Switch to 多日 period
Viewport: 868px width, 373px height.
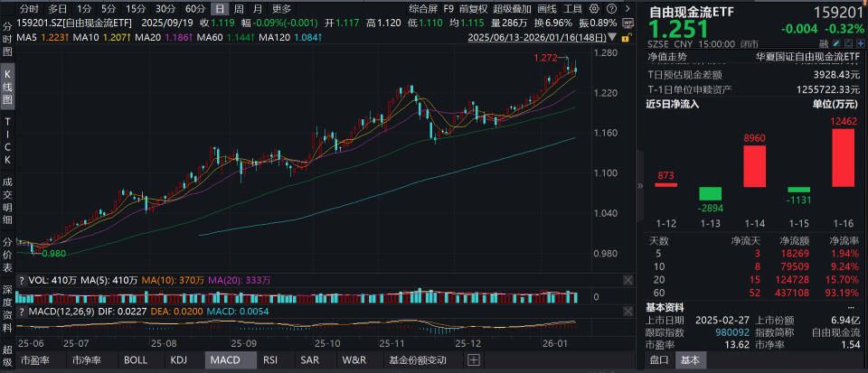(58, 9)
